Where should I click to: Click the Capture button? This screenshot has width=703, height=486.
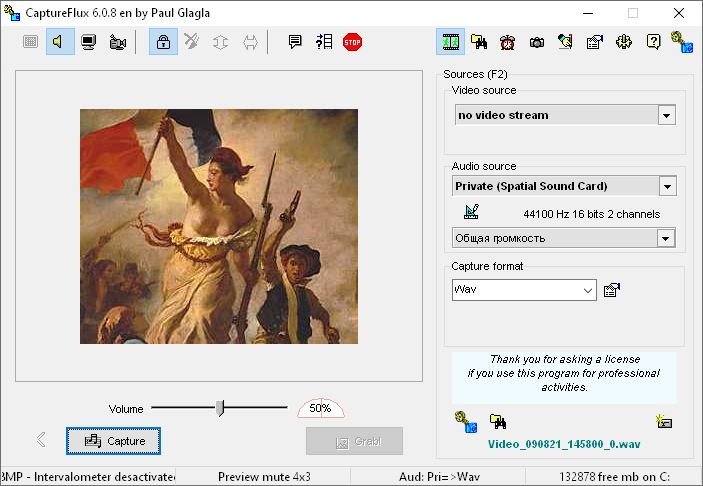pyautogui.click(x=113, y=441)
